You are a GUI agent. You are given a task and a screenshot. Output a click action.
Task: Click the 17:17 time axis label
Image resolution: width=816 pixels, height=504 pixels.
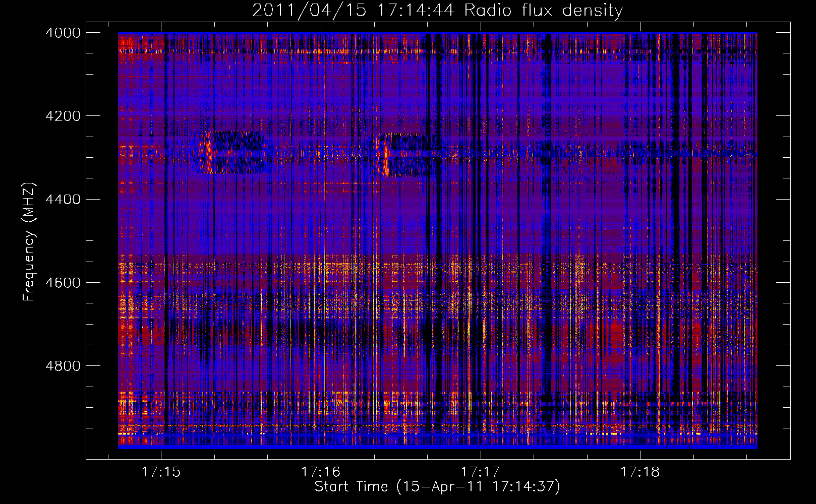[481, 472]
